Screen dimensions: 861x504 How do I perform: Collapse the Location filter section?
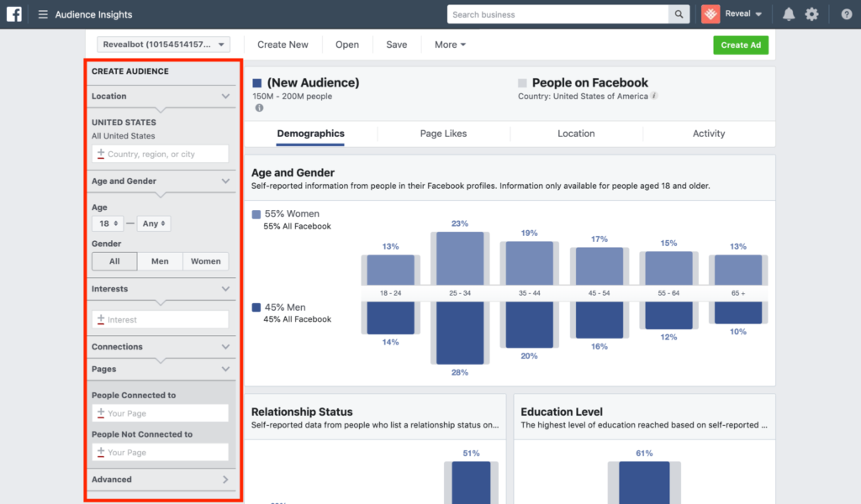tap(225, 96)
